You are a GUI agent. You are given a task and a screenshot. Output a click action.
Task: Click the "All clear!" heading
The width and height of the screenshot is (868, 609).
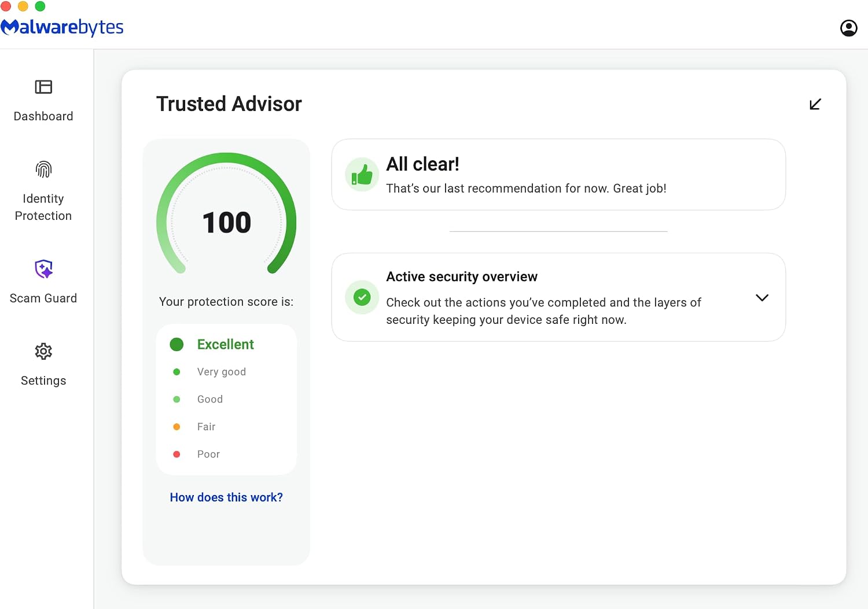[x=422, y=164]
